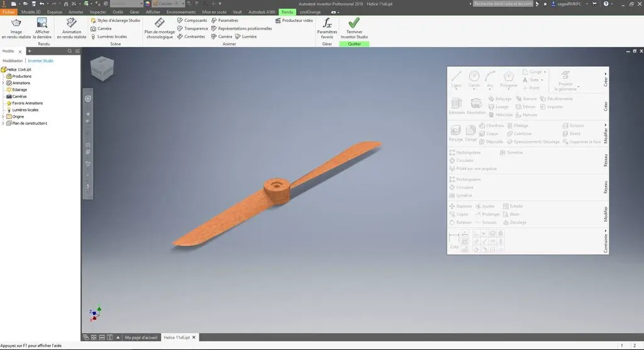644x350 pixels.
Task: Close the Helice 11x6.ipt document tab
Action: (194, 337)
